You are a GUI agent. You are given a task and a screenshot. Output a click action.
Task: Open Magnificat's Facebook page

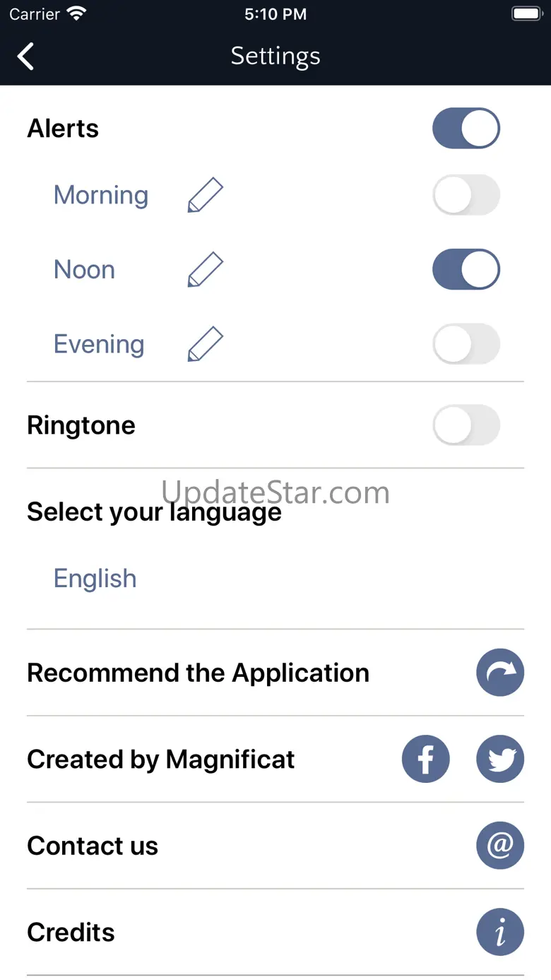click(x=426, y=759)
